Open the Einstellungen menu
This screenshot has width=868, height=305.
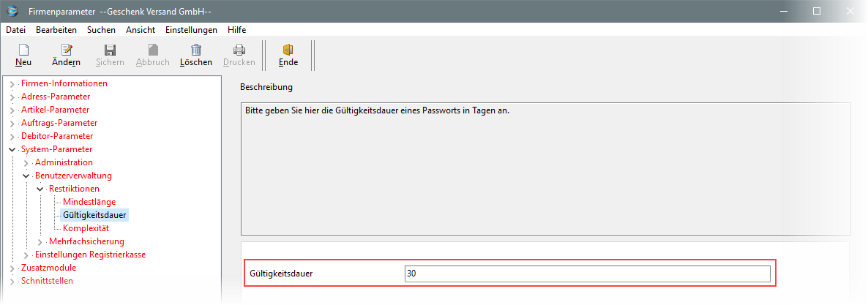(191, 30)
